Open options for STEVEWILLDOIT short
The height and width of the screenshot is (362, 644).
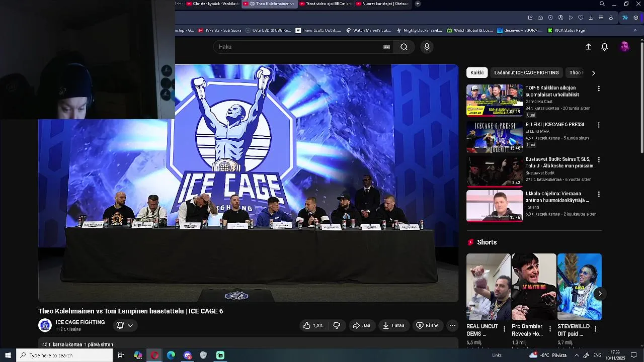point(595,329)
